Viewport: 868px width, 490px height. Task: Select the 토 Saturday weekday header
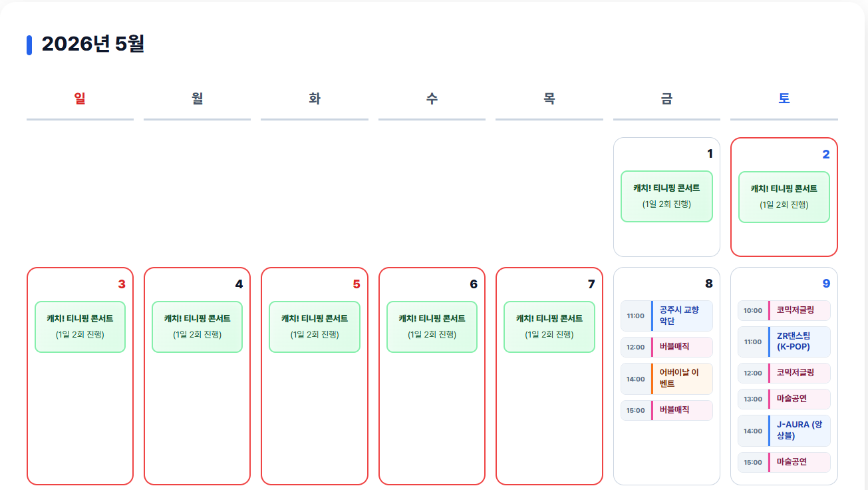(784, 98)
